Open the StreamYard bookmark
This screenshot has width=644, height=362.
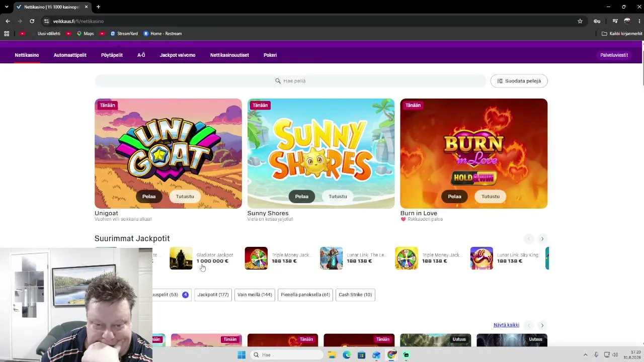124,34
